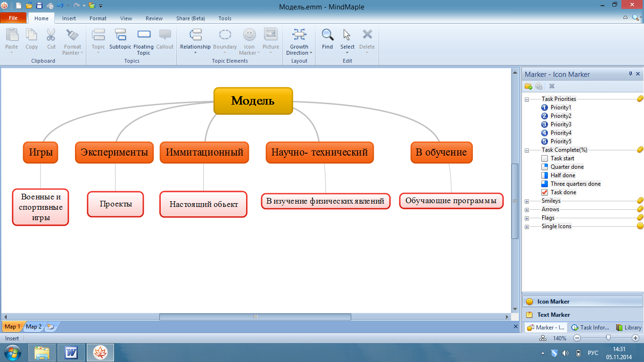
Task: Select the Priority1 marker icon
Action: 545,107
